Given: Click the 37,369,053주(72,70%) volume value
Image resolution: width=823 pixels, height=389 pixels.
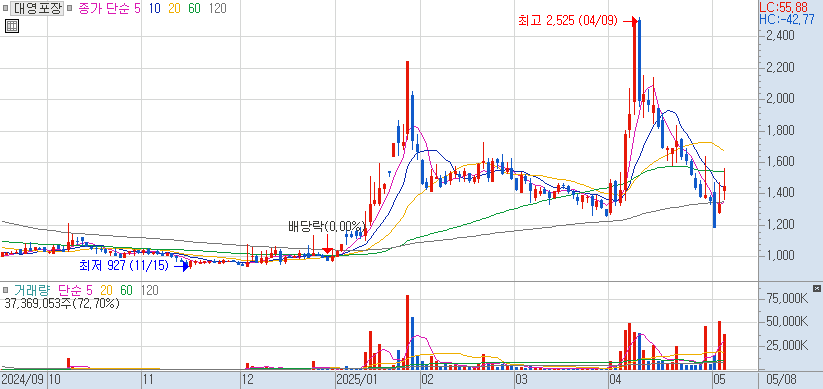Looking at the screenshot, I should coord(62,303).
